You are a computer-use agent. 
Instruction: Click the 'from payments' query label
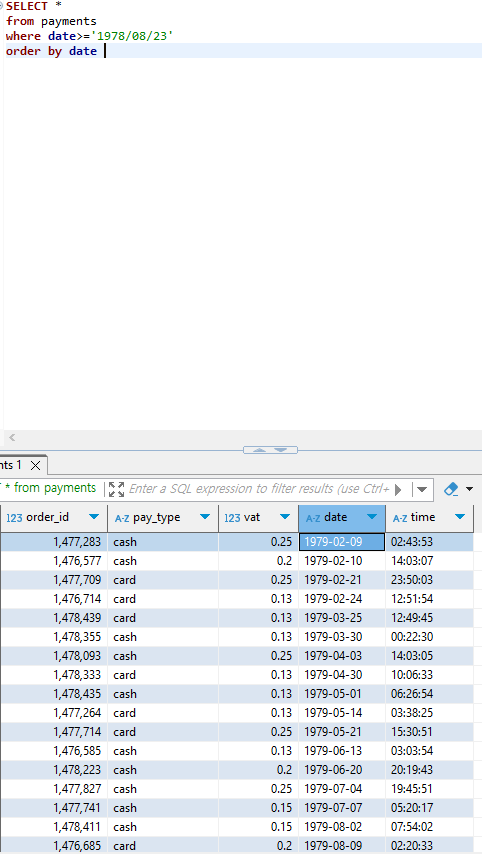point(54,488)
